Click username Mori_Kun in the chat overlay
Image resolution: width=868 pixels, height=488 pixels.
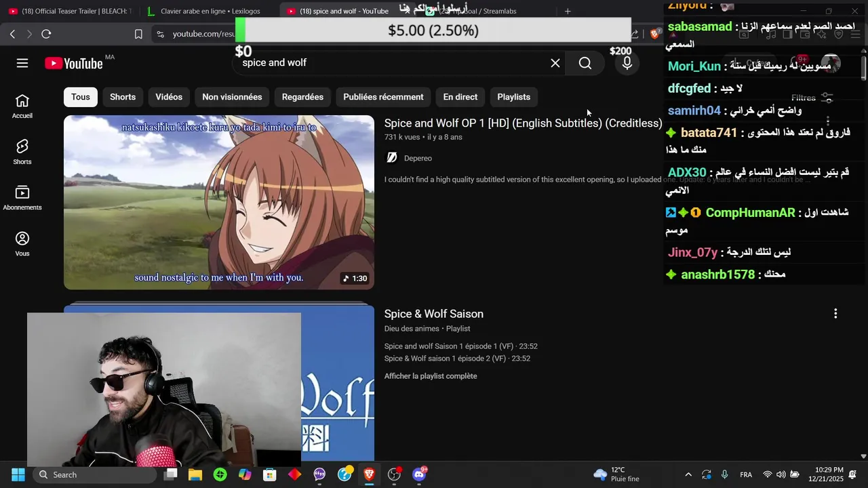pyautogui.click(x=694, y=66)
